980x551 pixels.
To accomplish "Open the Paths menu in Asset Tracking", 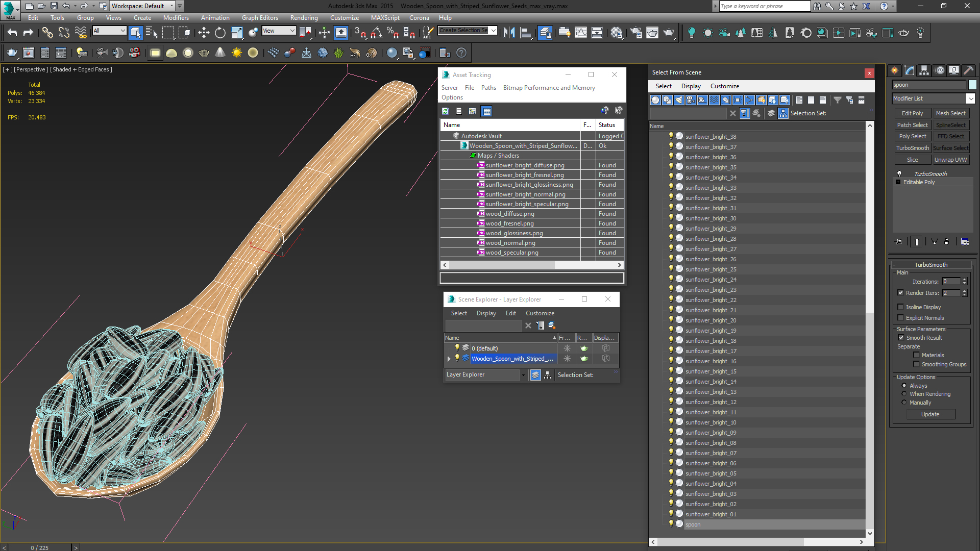I will tap(488, 88).
